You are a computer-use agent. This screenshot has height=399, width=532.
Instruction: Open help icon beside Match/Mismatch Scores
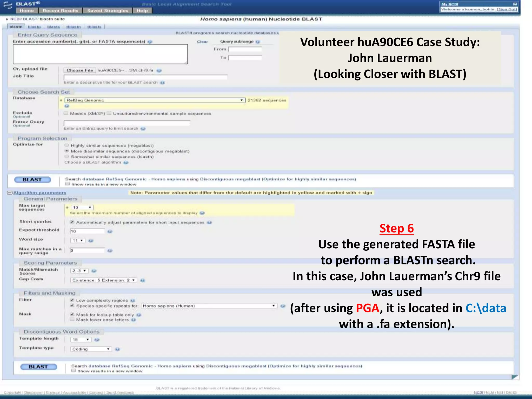(x=94, y=271)
